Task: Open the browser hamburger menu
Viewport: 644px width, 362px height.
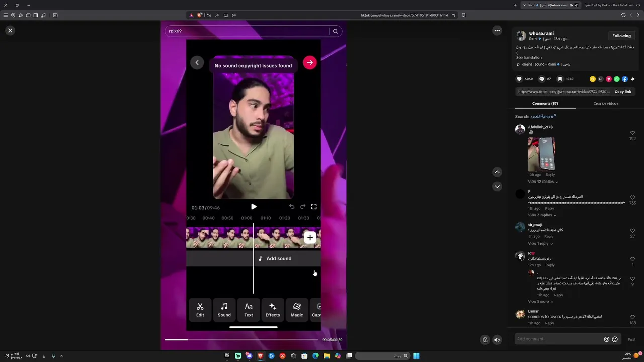Action: click(6, 15)
